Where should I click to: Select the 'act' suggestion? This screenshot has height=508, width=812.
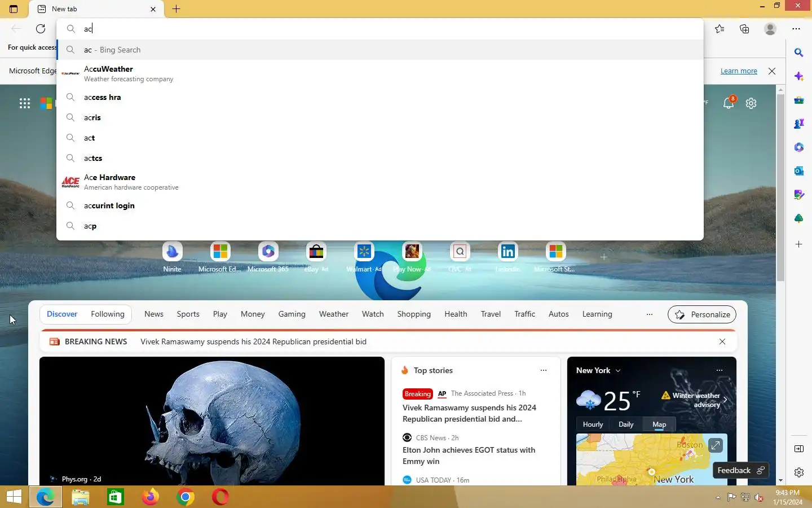click(380, 138)
